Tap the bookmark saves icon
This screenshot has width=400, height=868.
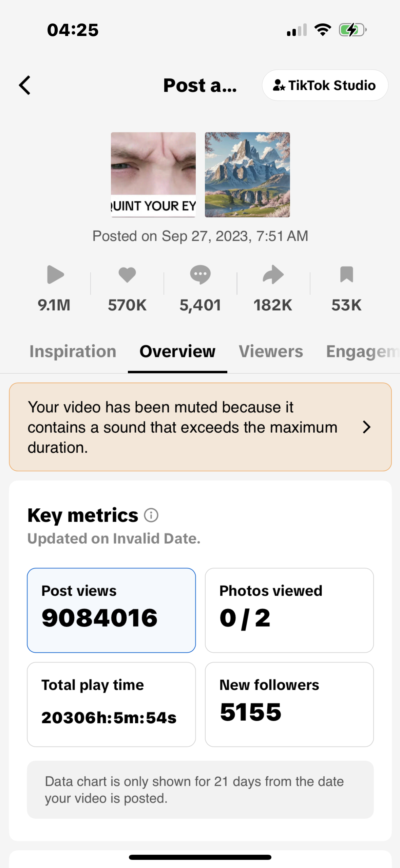[346, 274]
